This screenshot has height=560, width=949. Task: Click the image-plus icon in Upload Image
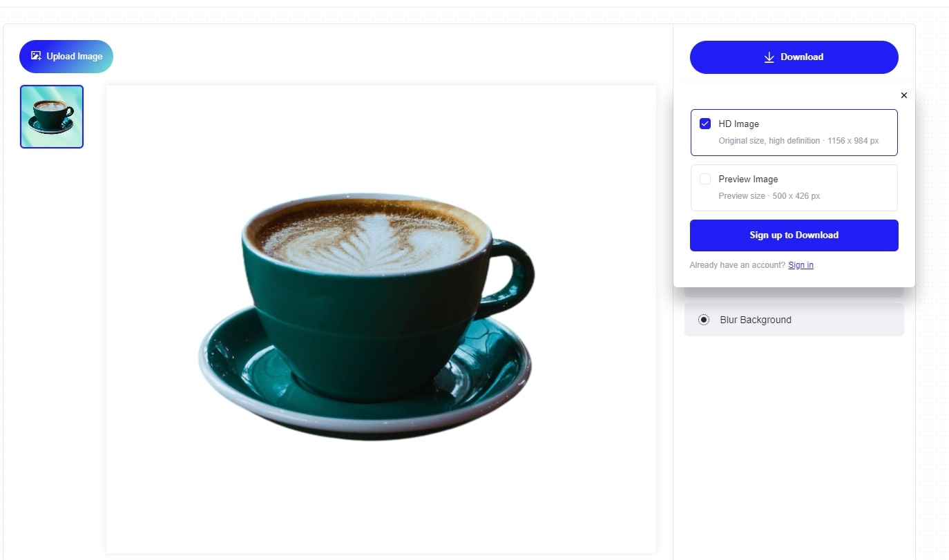click(x=37, y=56)
